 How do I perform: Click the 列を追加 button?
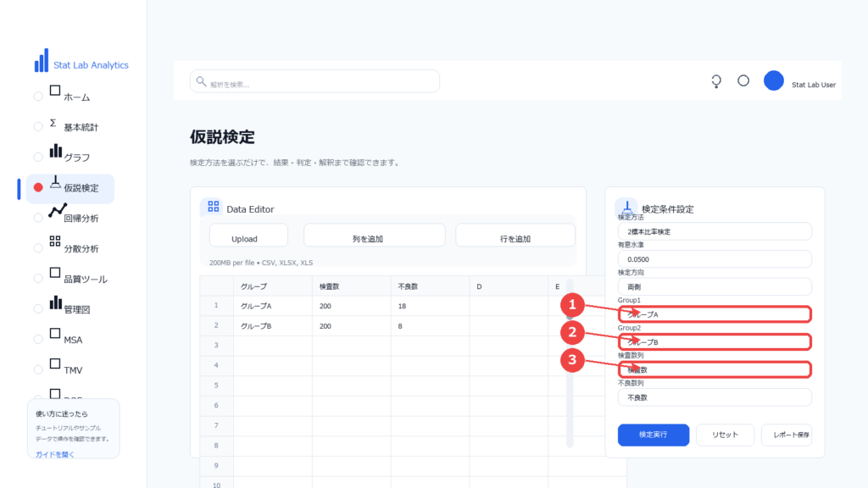click(x=374, y=236)
